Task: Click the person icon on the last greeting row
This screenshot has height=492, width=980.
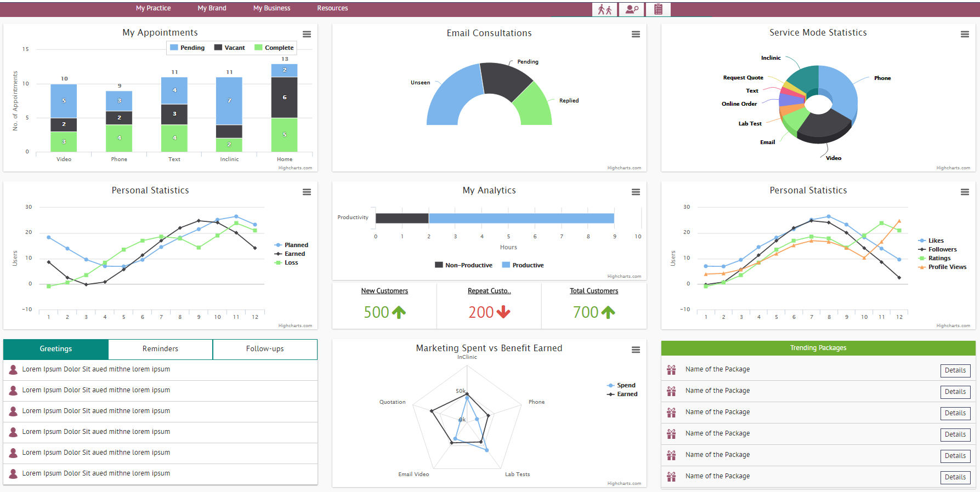Action: point(13,474)
